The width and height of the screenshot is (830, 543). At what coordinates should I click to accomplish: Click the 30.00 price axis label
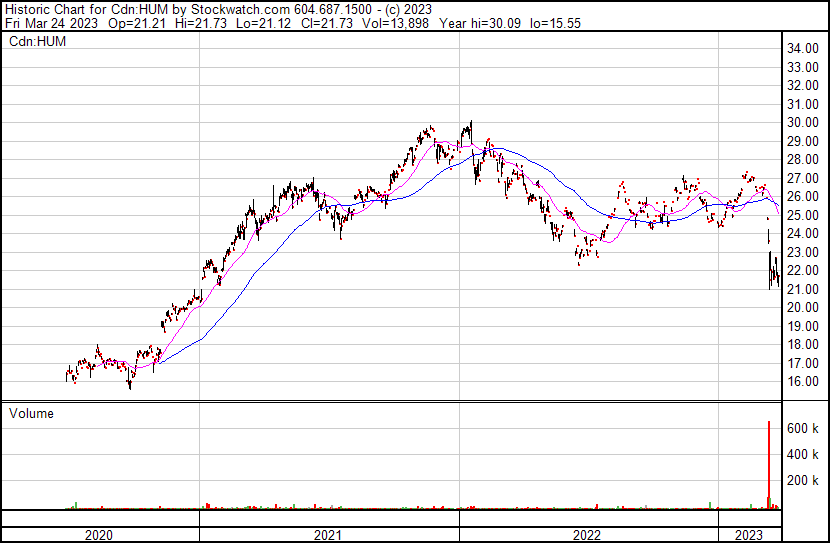pyautogui.click(x=805, y=122)
